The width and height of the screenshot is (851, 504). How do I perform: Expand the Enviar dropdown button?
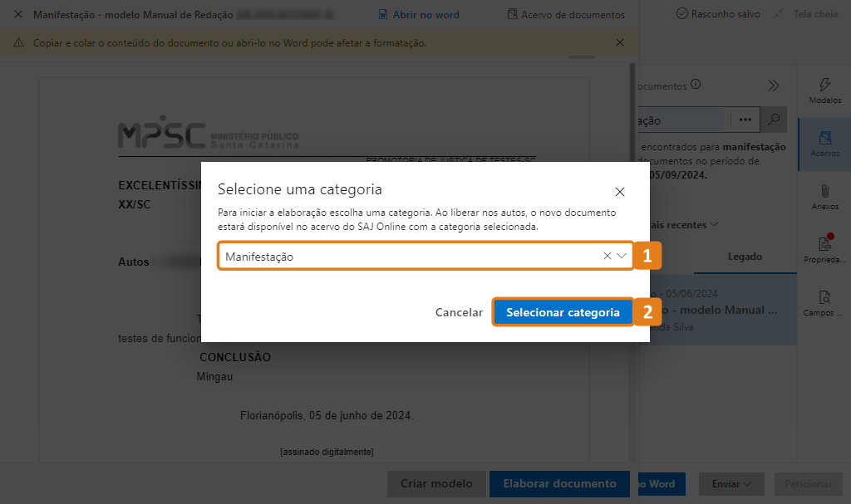731,484
